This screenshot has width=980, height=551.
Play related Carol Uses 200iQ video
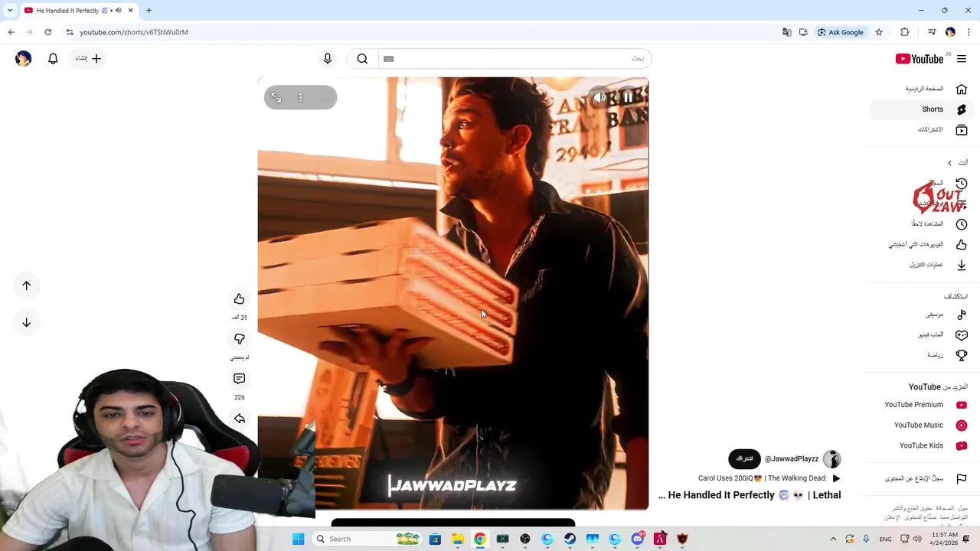point(769,478)
